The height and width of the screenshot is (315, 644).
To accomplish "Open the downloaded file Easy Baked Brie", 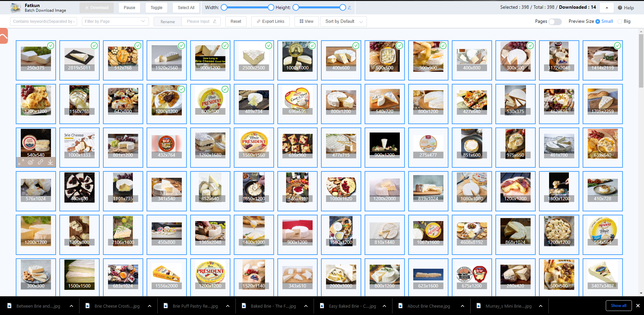I will pyautogui.click(x=352, y=306).
